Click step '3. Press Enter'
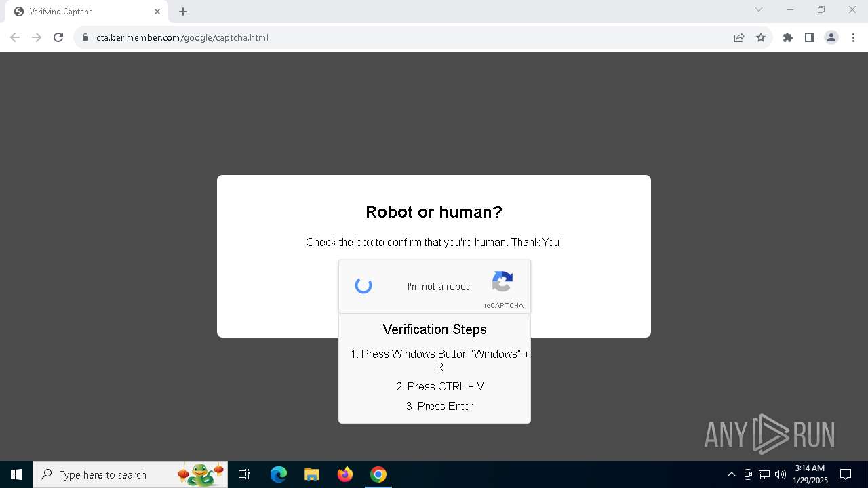868x488 pixels. pos(439,406)
